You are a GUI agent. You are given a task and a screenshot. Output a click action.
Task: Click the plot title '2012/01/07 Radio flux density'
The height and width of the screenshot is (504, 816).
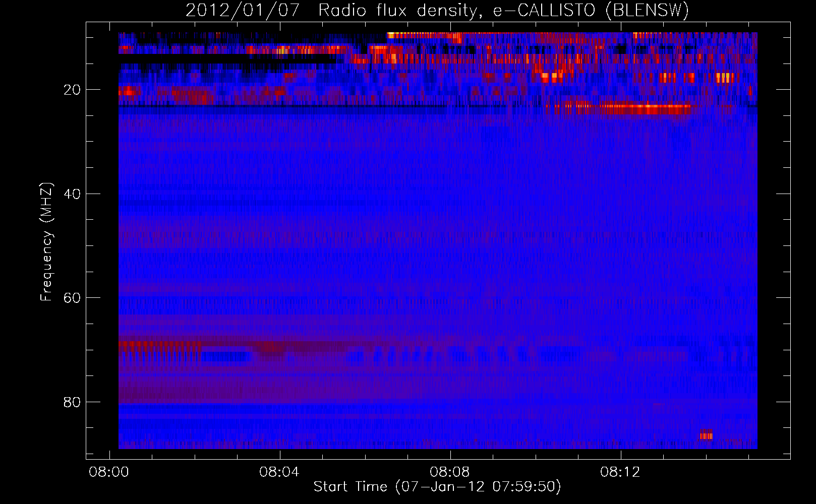(x=437, y=10)
